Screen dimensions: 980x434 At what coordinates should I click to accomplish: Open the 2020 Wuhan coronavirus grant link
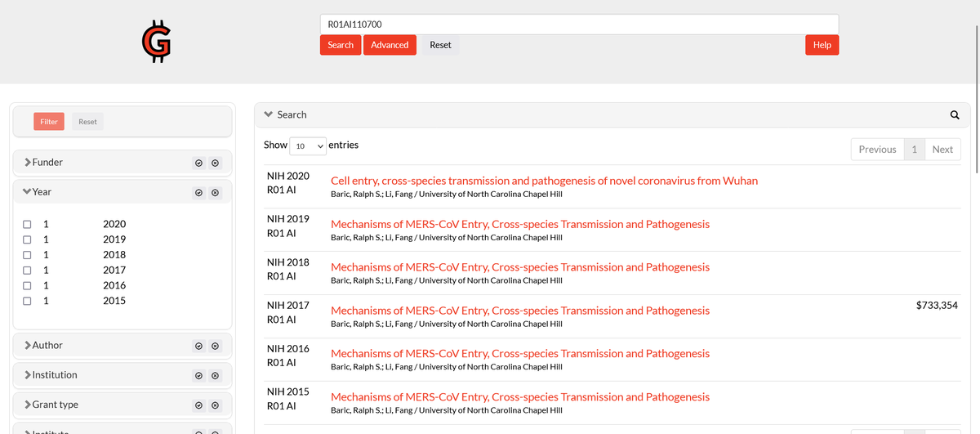pyautogui.click(x=544, y=181)
